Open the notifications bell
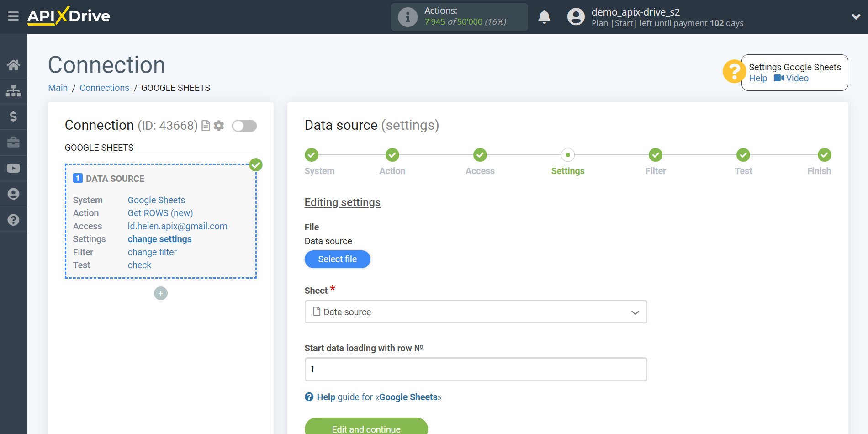 [544, 17]
